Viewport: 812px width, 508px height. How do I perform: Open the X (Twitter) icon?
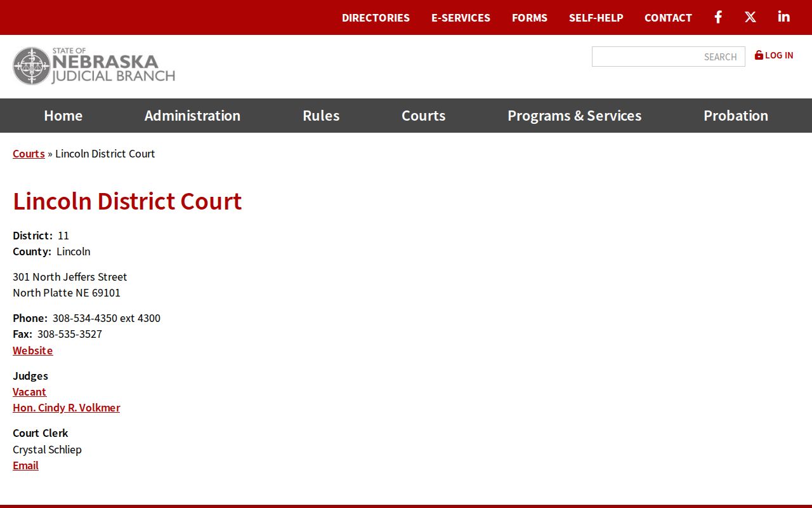click(750, 17)
